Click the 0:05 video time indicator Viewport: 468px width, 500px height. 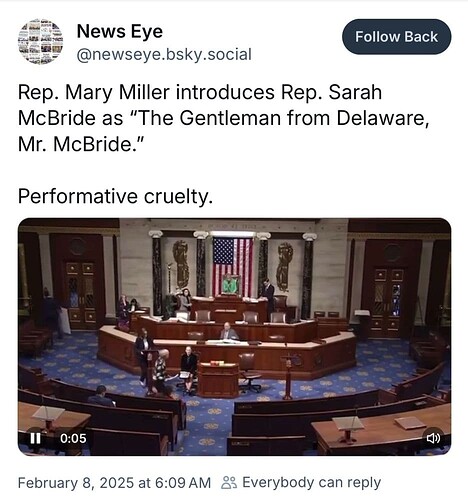coord(73,438)
